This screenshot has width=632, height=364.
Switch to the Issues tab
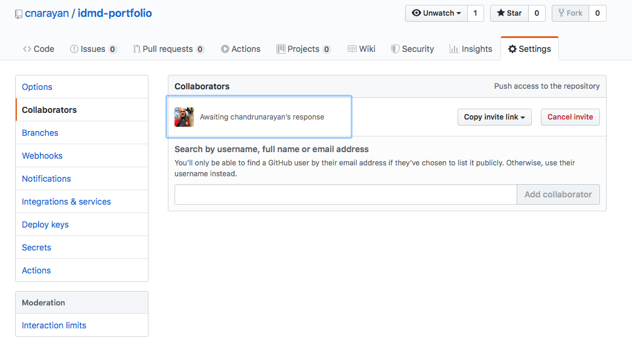[x=94, y=49]
